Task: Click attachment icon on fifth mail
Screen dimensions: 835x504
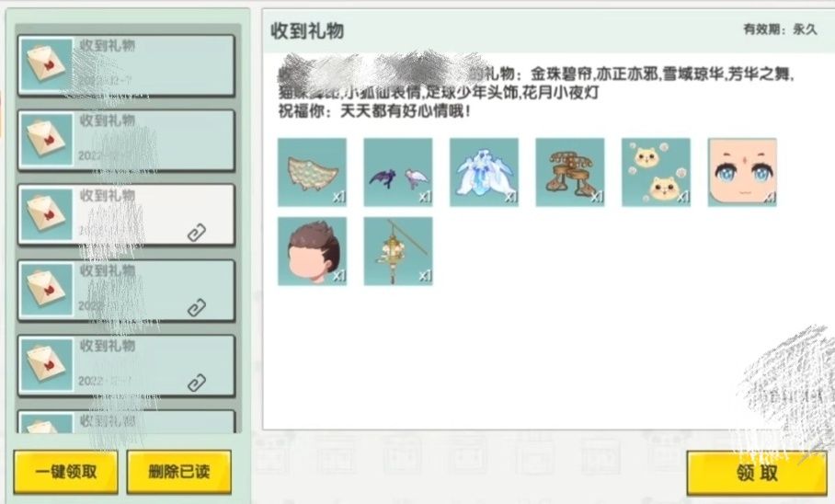Action: (x=197, y=384)
